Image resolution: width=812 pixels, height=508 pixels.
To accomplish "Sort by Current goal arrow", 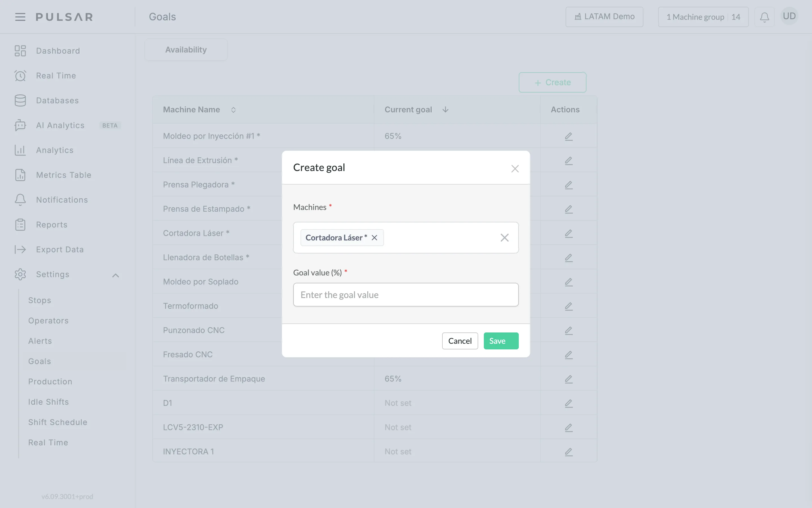I will coord(445,110).
